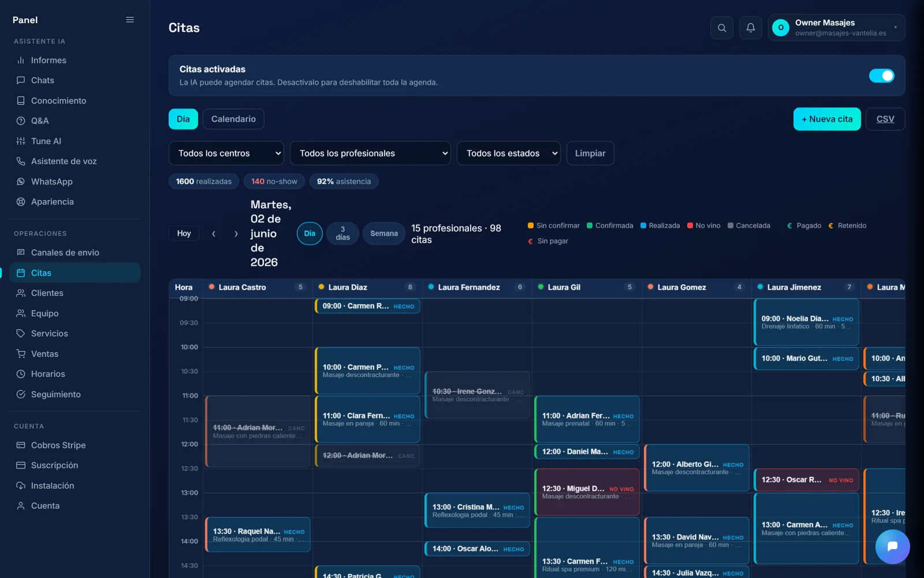
Task: Click the Seguimiento check circle icon
Action: 21,394
